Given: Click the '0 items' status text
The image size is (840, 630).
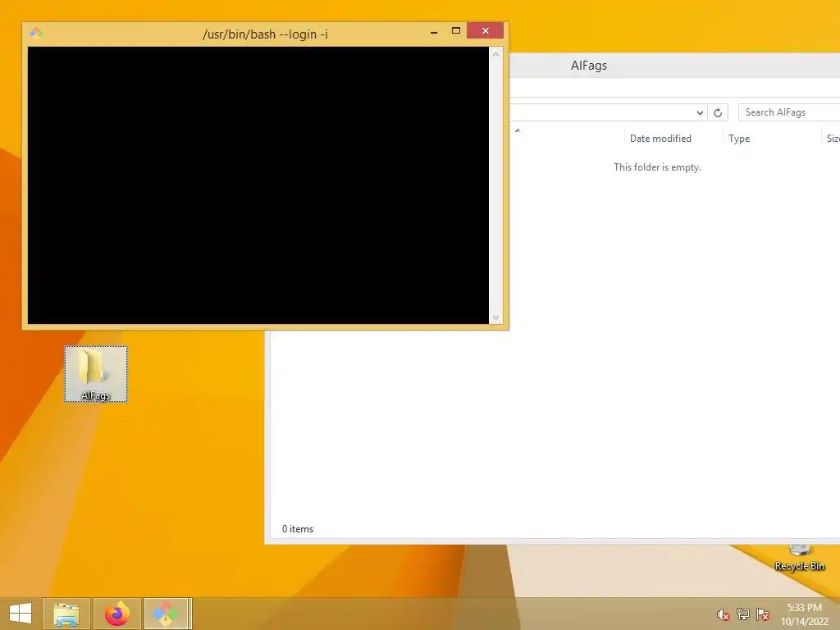Looking at the screenshot, I should point(298,529).
